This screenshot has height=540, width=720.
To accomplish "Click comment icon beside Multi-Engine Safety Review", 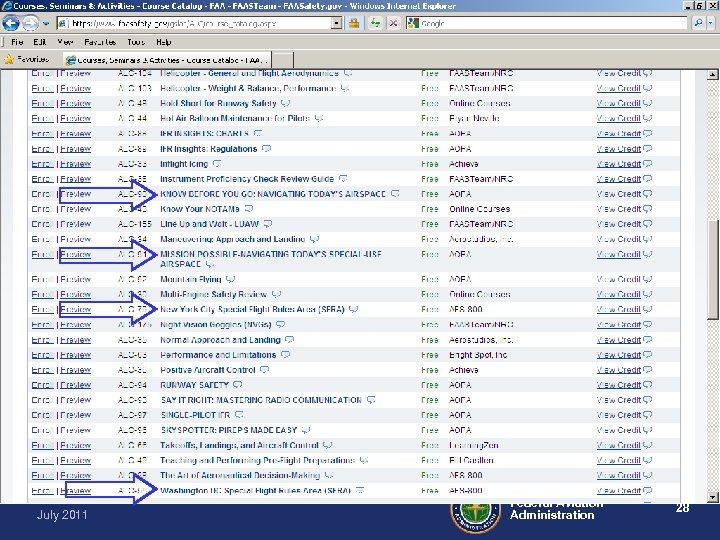I will pyautogui.click(x=276, y=294).
